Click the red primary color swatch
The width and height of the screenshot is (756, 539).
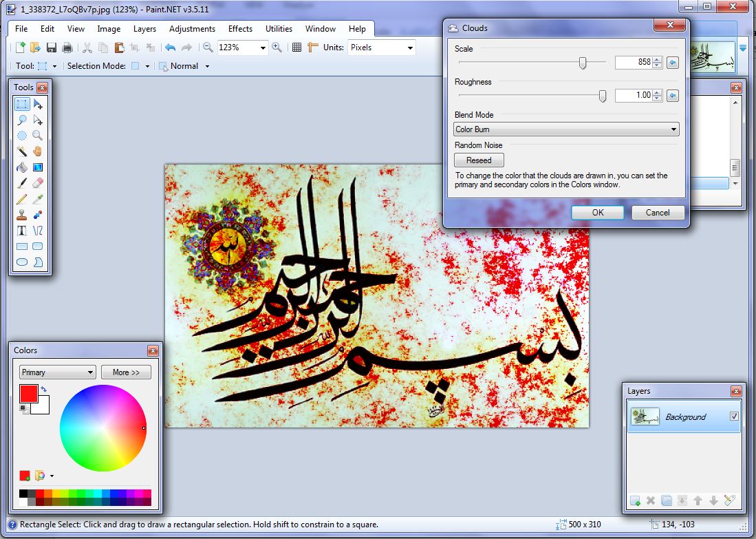[28, 394]
